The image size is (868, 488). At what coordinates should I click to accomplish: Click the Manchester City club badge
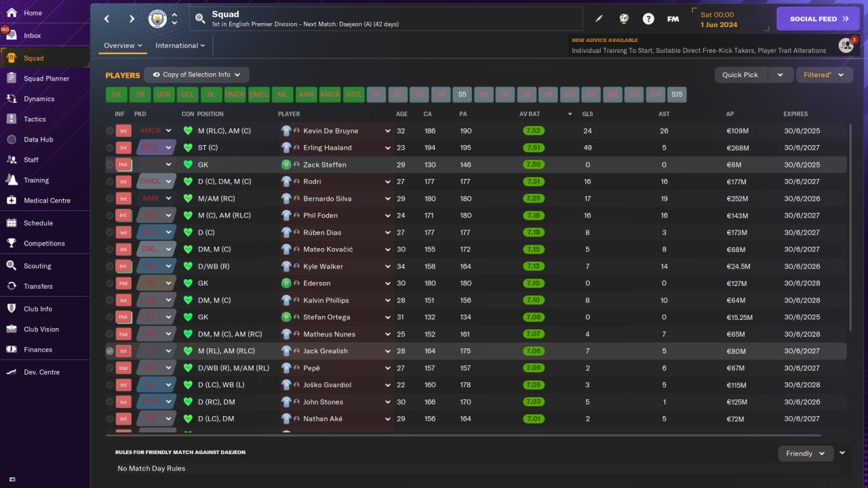157,19
